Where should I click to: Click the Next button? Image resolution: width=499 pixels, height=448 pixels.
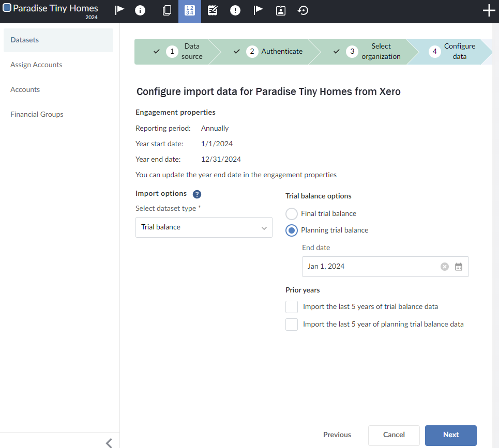pyautogui.click(x=450, y=435)
